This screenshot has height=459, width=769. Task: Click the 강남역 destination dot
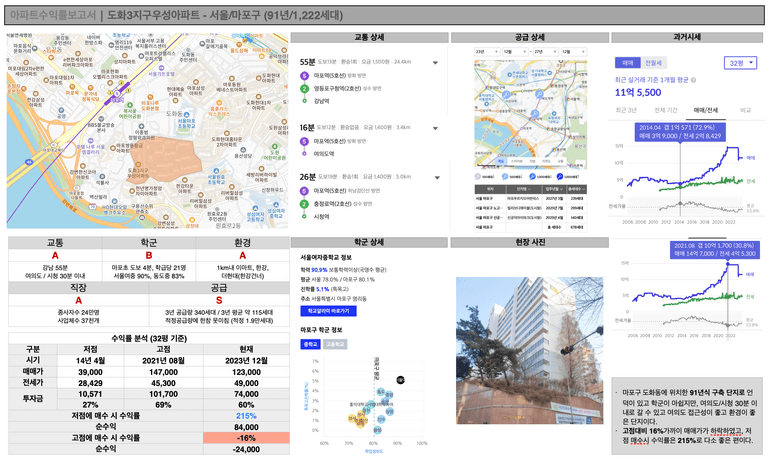305,101
